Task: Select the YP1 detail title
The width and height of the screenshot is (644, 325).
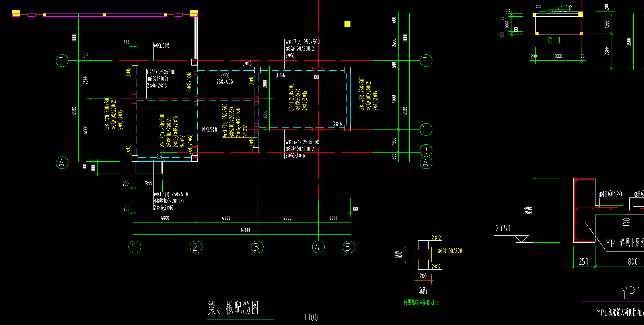Action: pyautogui.click(x=631, y=292)
